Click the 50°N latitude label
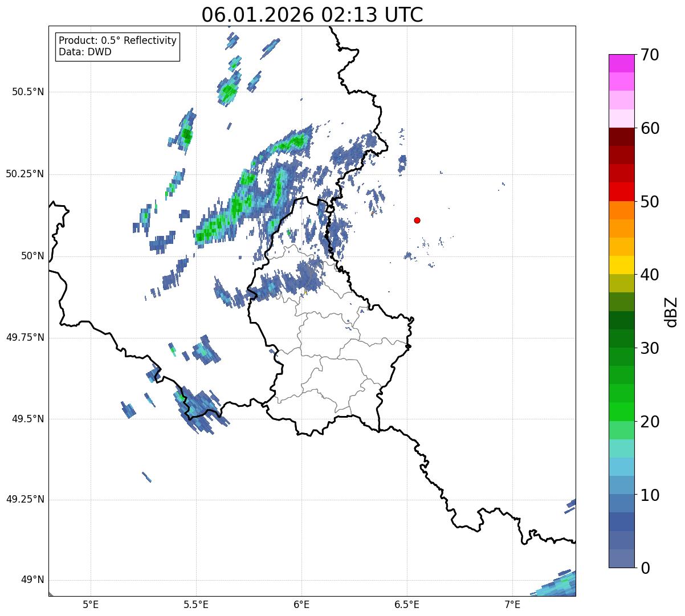 pyautogui.click(x=32, y=256)
